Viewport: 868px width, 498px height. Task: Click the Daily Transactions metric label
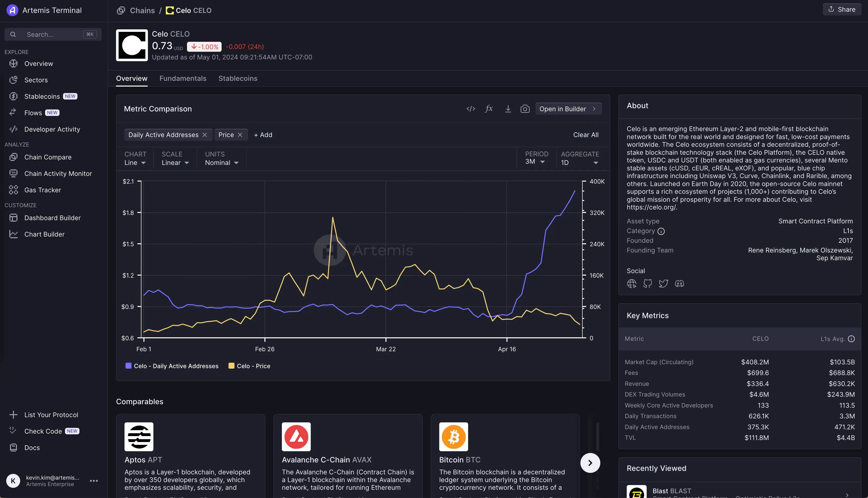tap(650, 416)
